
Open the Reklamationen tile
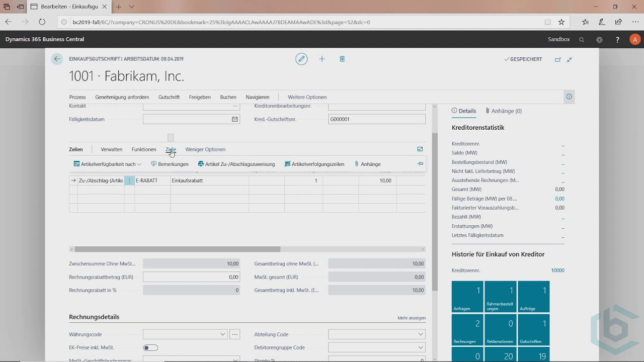501,330
